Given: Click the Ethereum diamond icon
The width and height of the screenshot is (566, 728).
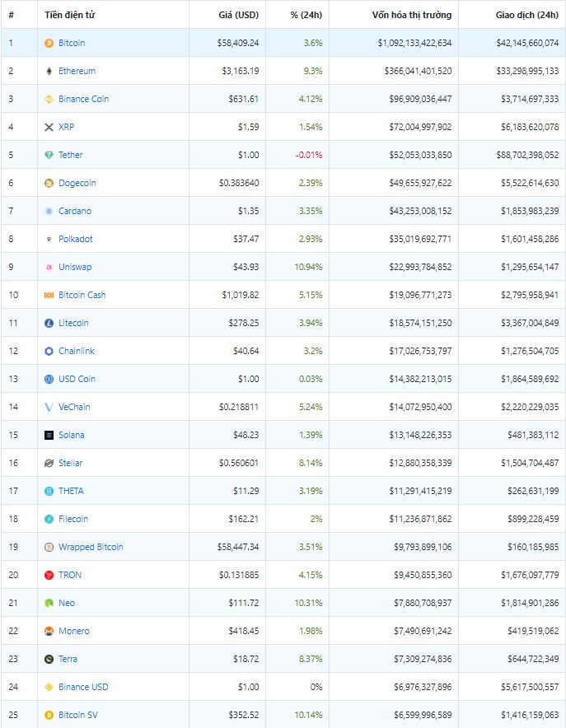Looking at the screenshot, I should (49, 71).
